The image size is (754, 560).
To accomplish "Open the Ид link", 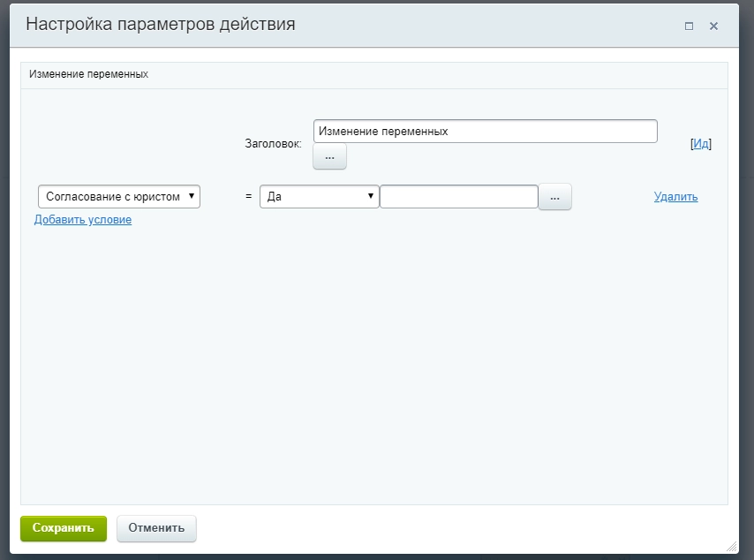I will pyautogui.click(x=701, y=144).
